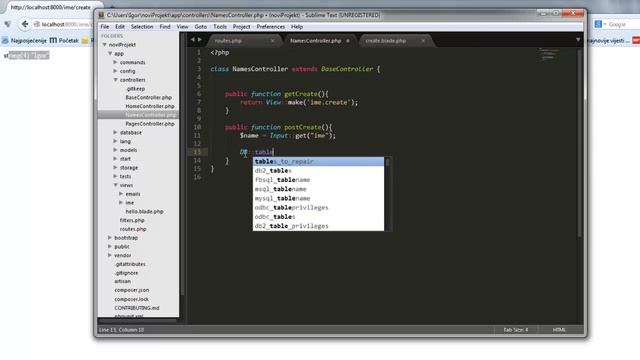640x360 pixels.
Task: Expand the start folder
Action: click(116, 158)
